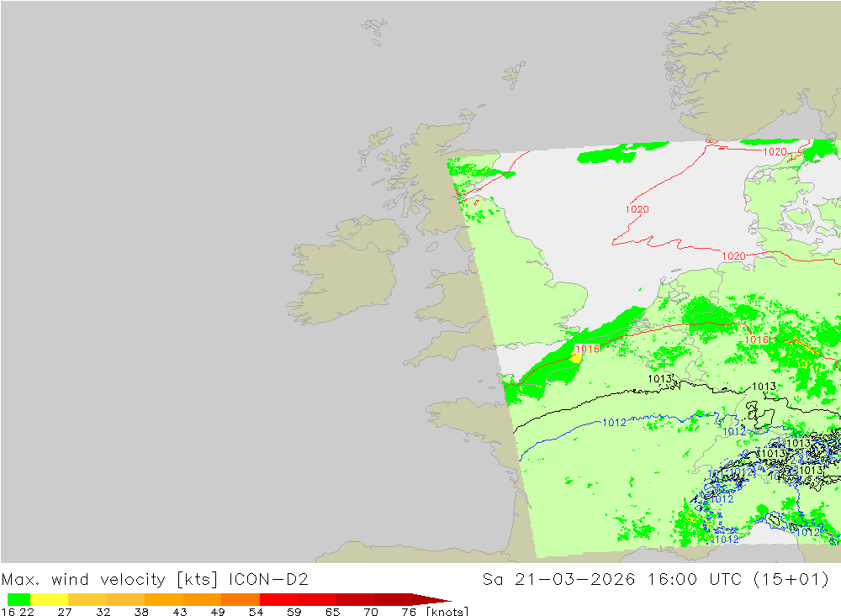The height and width of the screenshot is (616, 841).
Task: Click the 59–65 knots red legend block
Action: (318, 599)
